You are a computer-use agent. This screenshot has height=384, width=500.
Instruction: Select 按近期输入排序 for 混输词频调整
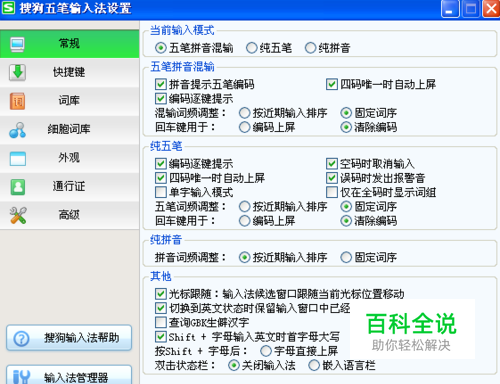point(244,113)
